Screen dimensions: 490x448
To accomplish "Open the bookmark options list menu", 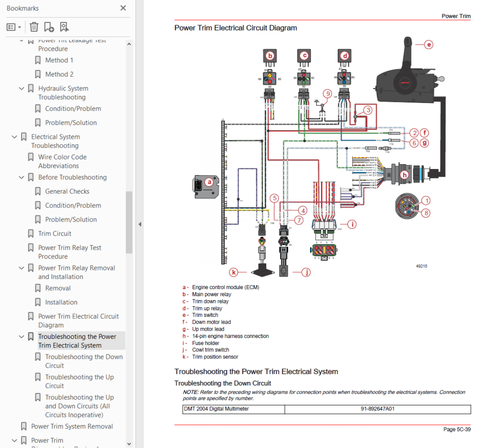I will click(x=14, y=27).
